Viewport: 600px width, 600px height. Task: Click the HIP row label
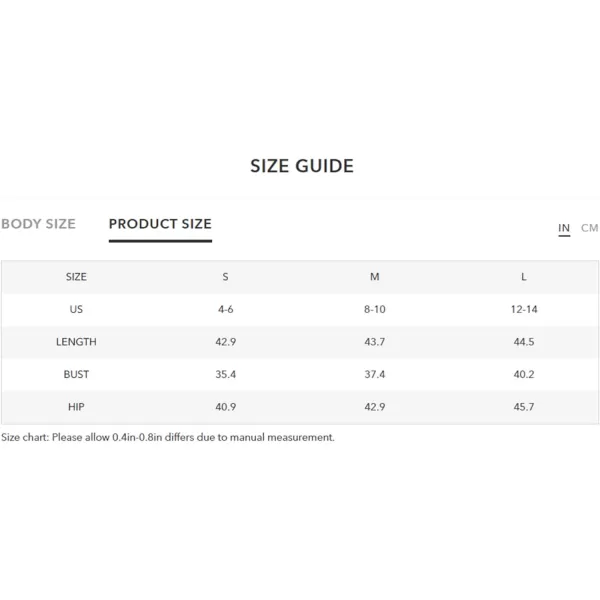[76, 407]
